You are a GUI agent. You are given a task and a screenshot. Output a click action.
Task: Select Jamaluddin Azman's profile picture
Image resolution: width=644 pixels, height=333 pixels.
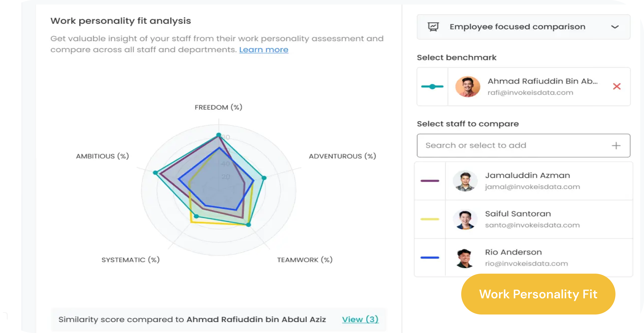click(465, 181)
